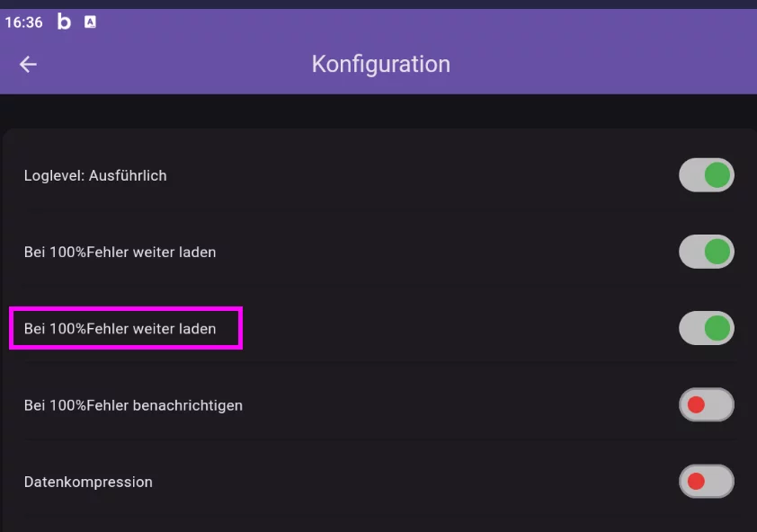The width and height of the screenshot is (757, 532).
Task: Click green knob of first 'weiter laden' switch
Action: (717, 253)
